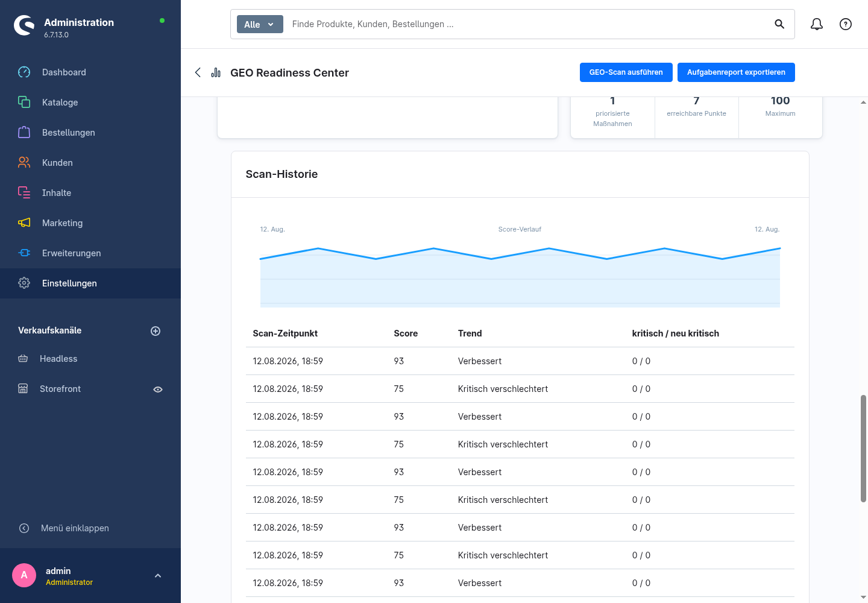Click Score column header
This screenshot has height=603, width=868.
pos(406,333)
